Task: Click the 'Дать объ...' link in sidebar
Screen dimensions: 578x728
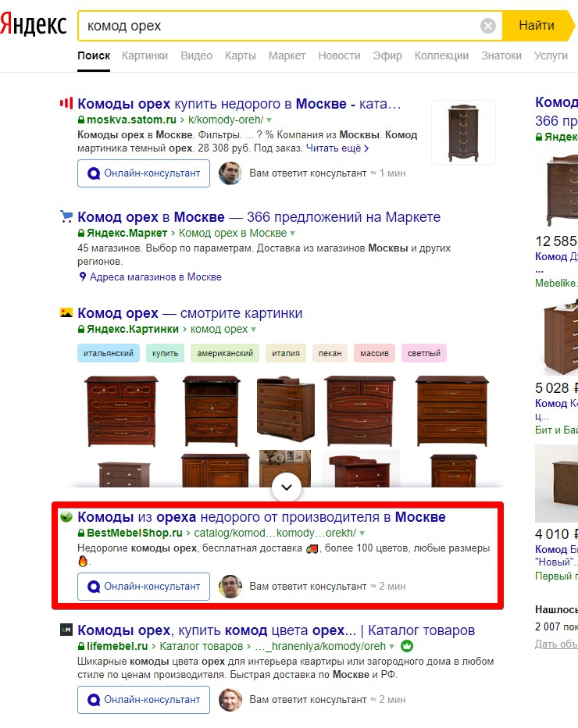Action: (556, 644)
